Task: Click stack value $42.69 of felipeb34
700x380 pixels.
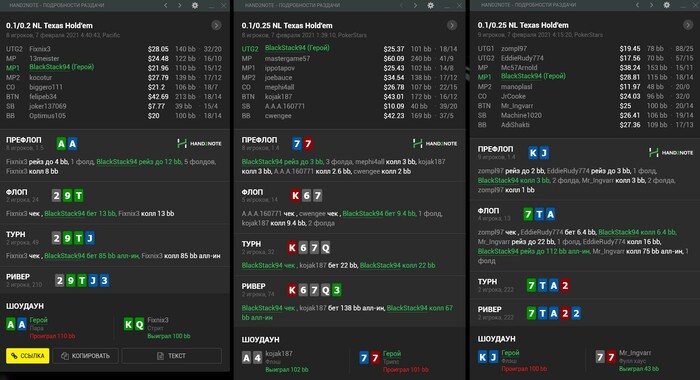Action: (x=158, y=96)
